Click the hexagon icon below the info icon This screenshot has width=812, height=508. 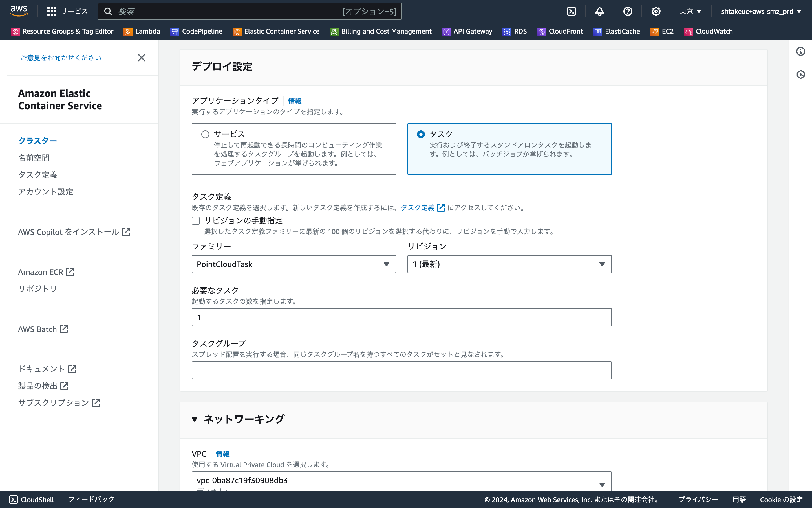(x=801, y=74)
